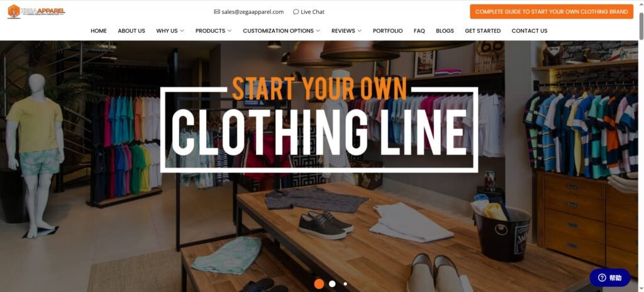Go to the Portfolio page
644x292 pixels.
pos(387,30)
